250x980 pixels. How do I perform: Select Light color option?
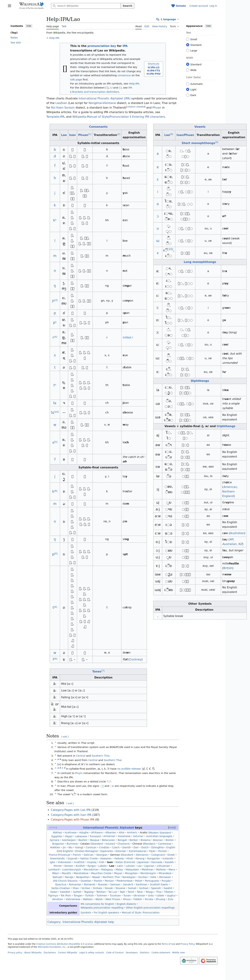click(188, 89)
